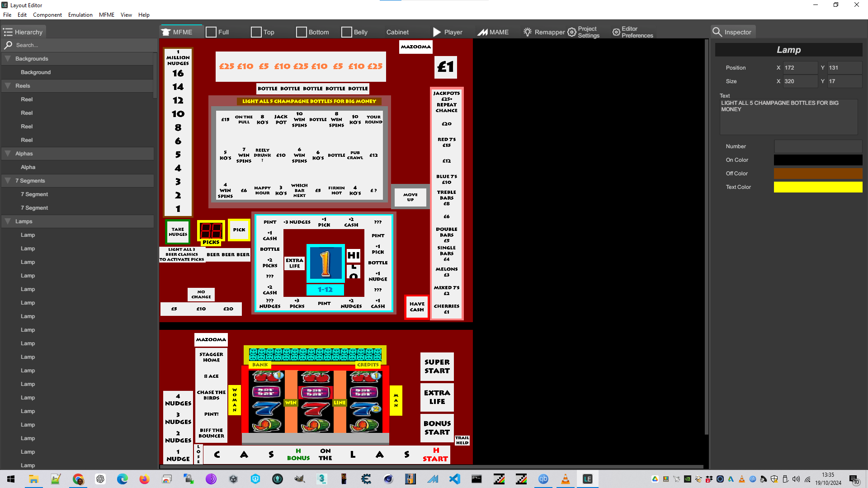The image size is (868, 488).
Task: Toggle the Top view checkbox
Action: [256, 32]
